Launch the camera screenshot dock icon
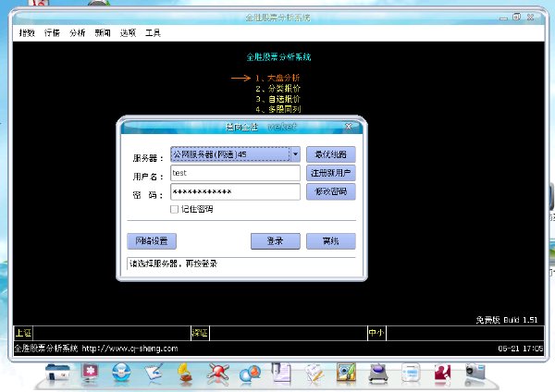The width and height of the screenshot is (555, 392). [x=475, y=374]
